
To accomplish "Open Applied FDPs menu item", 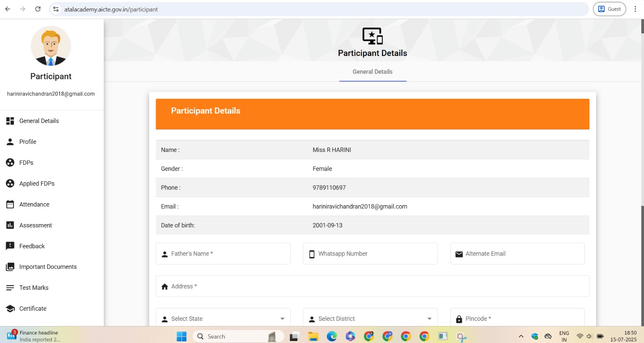I will coord(37,183).
